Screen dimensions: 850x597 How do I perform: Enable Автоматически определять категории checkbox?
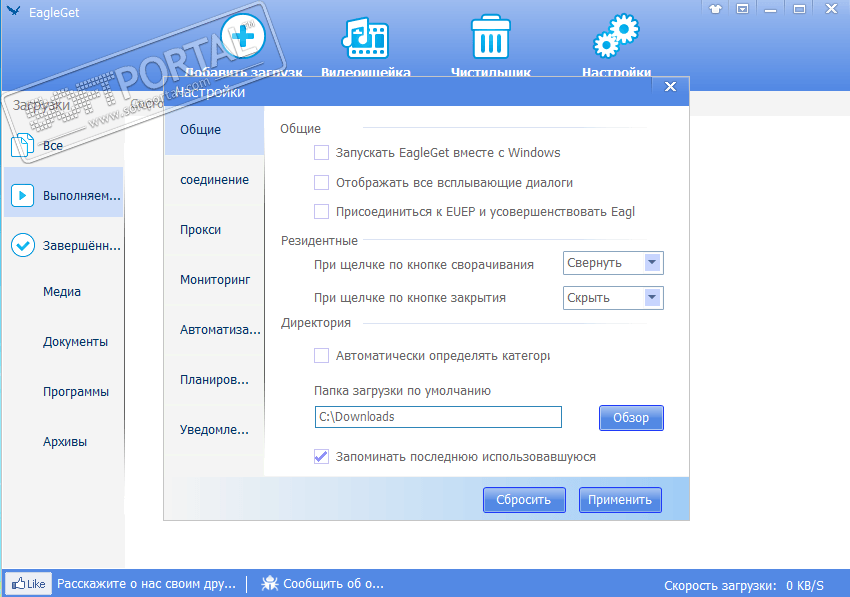click(321, 356)
